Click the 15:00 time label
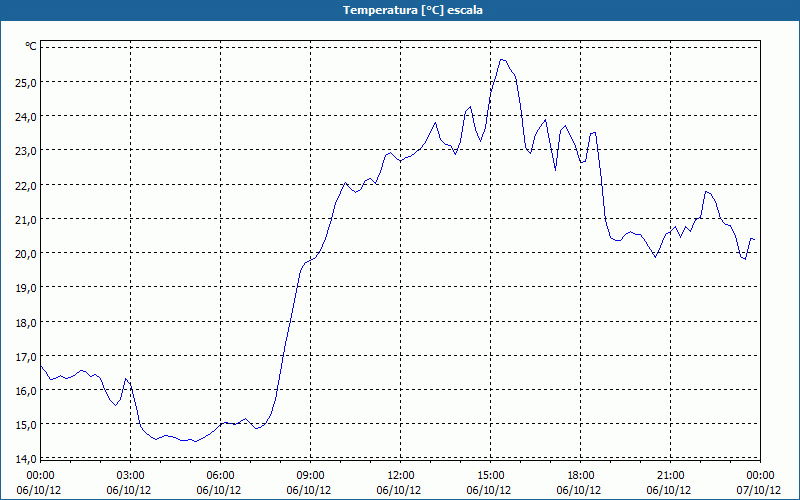The height and width of the screenshot is (500, 800). (490, 475)
